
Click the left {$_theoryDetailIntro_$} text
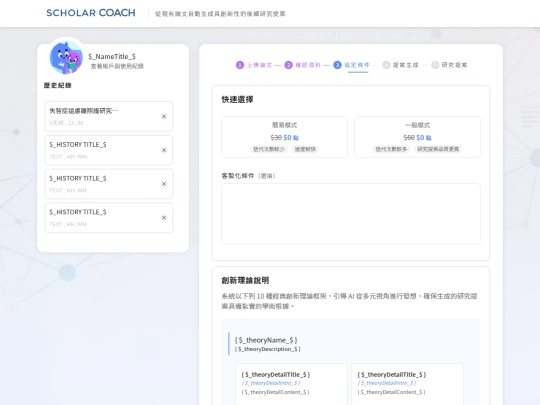[x=271, y=383]
